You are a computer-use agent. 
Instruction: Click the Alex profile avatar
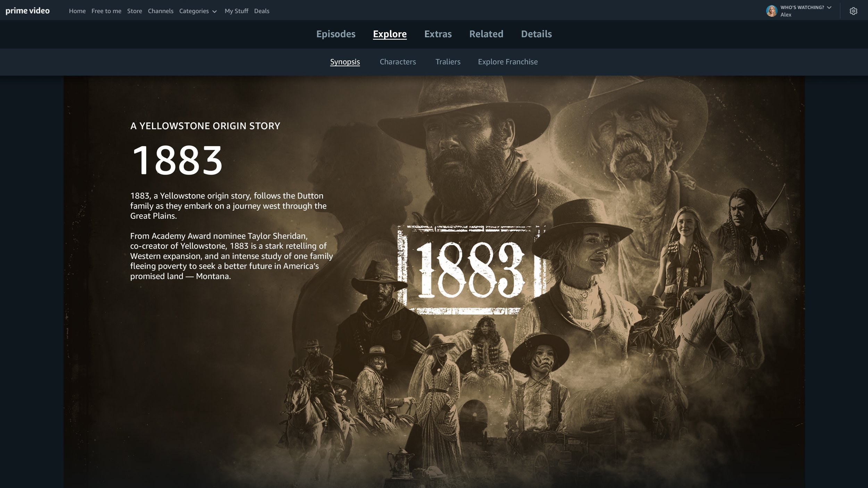pos(771,11)
